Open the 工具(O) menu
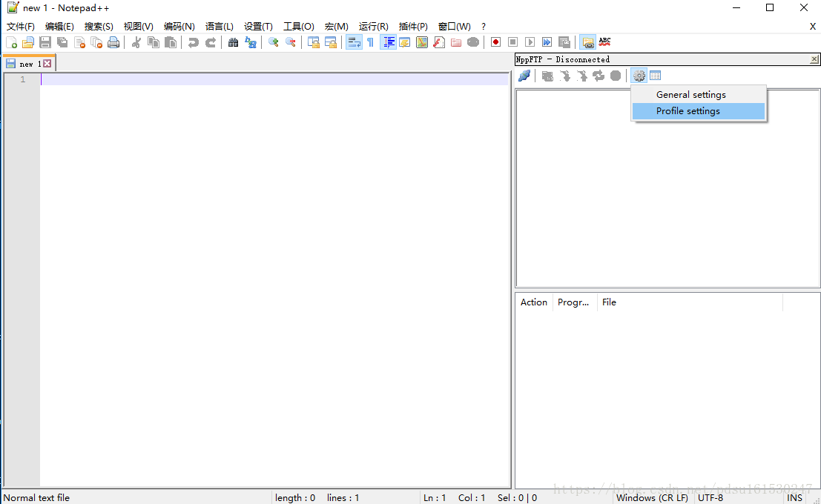Screen dimensions: 821x504 tap(298, 26)
